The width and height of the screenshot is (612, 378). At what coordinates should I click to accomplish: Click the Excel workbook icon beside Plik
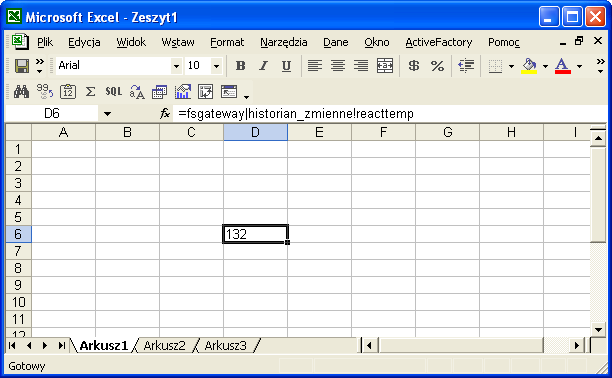coord(20,42)
